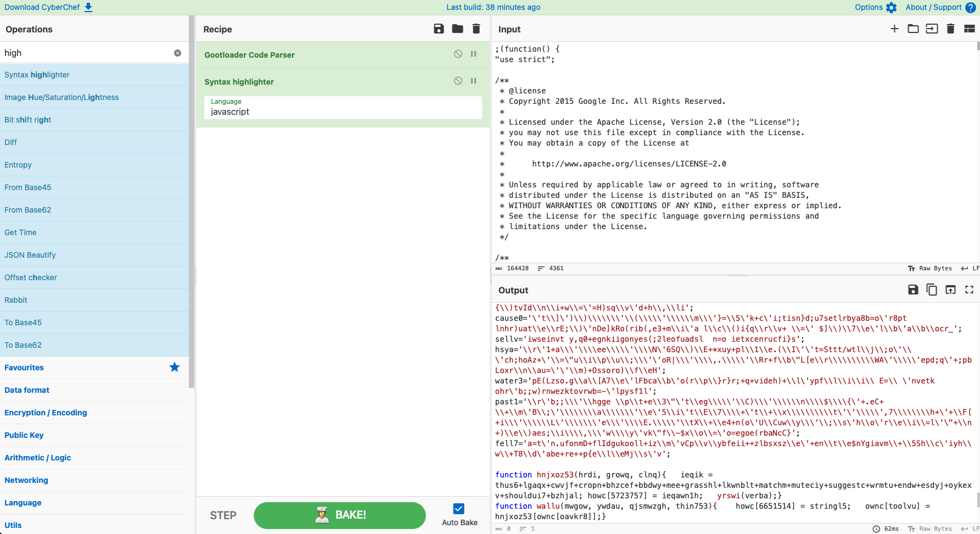Set breakpoint on Gootloader Code Parser
Screen dimensions: 980x534
[x=473, y=54]
